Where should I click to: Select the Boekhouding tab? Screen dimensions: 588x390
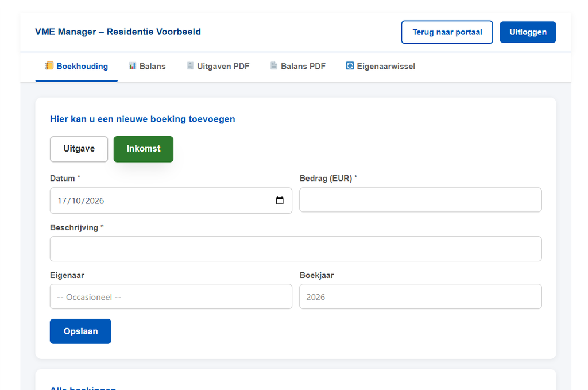coord(76,67)
